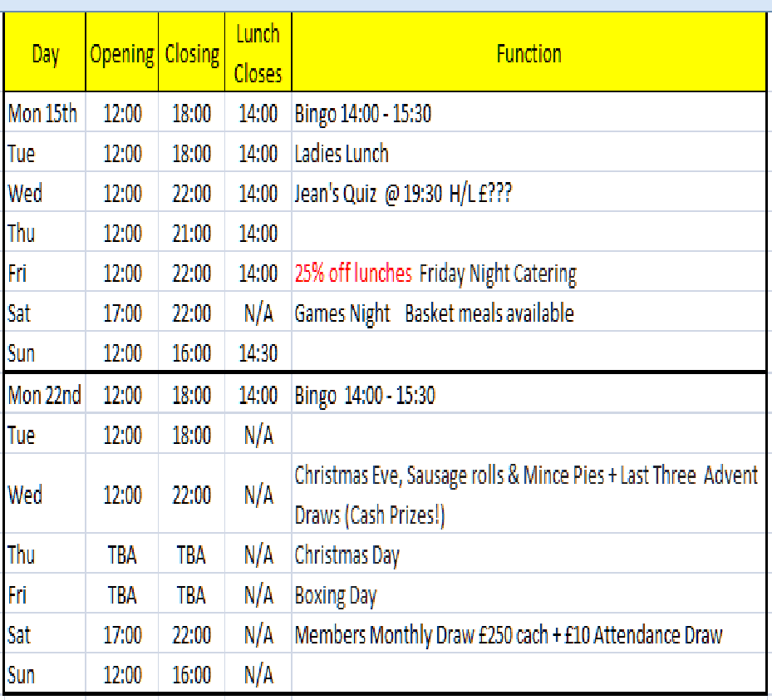Select the 'Opening' header cell
Viewport: 772px width, 700px height.
122,55
